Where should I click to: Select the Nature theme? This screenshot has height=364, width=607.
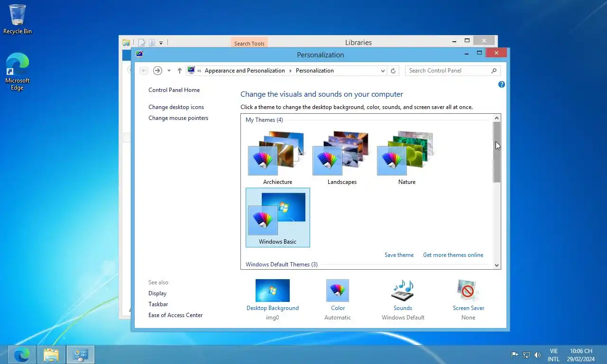pos(406,158)
